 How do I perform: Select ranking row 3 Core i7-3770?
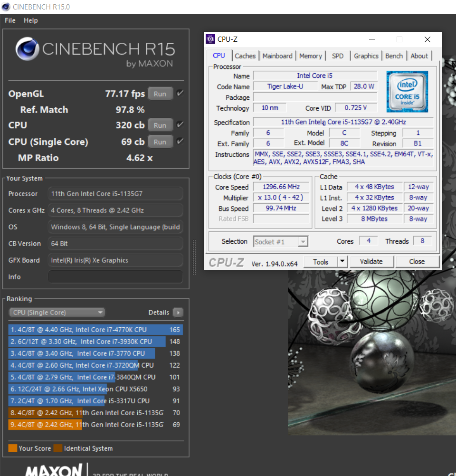coord(95,353)
